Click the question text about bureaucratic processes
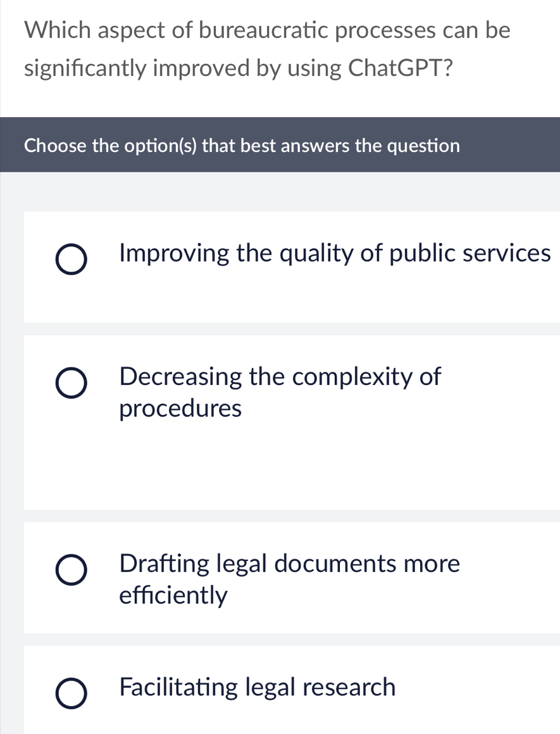Screen dimensions: 560x734 tap(266, 48)
